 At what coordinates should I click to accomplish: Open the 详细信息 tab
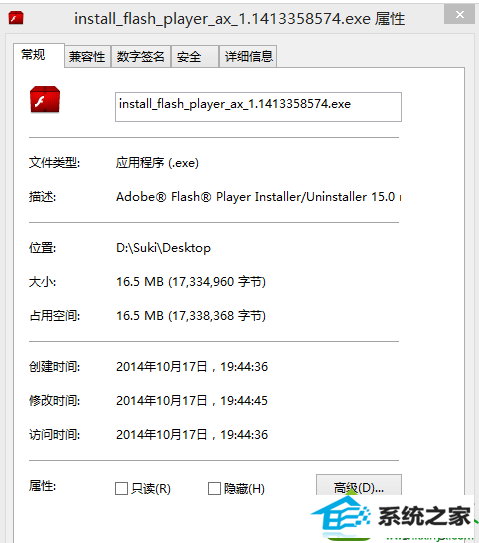(248, 56)
